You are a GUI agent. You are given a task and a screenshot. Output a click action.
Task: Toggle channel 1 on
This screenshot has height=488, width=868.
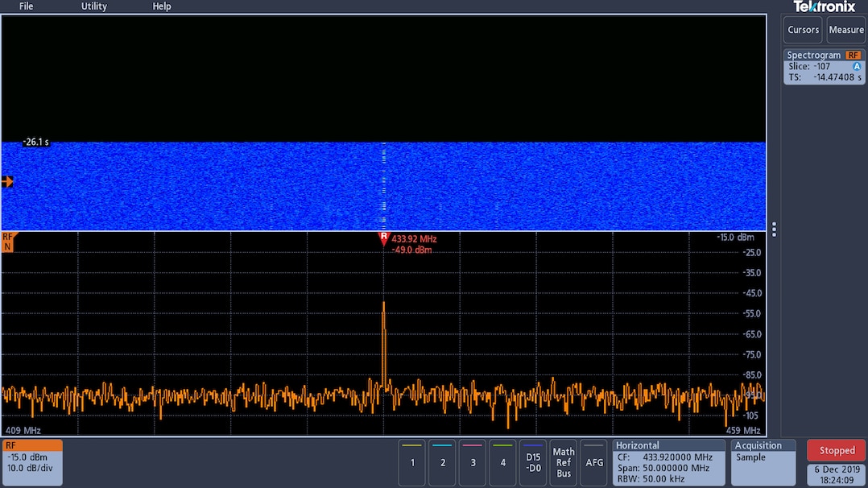coord(412,462)
